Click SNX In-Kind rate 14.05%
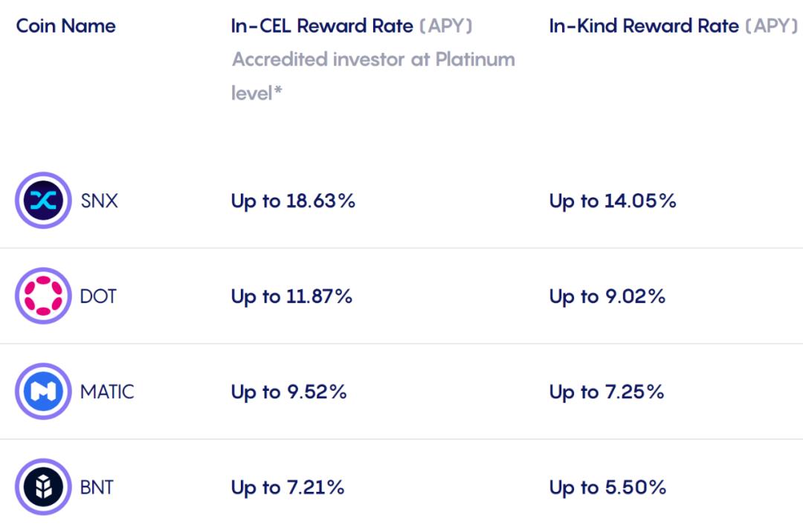The width and height of the screenshot is (803, 532). [613, 201]
